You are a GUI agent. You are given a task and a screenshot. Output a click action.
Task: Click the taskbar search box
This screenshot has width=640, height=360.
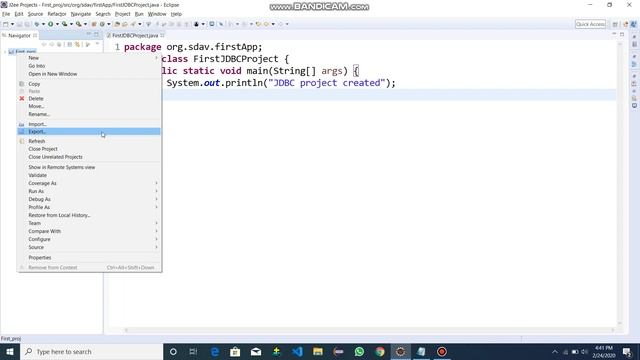pos(91,351)
